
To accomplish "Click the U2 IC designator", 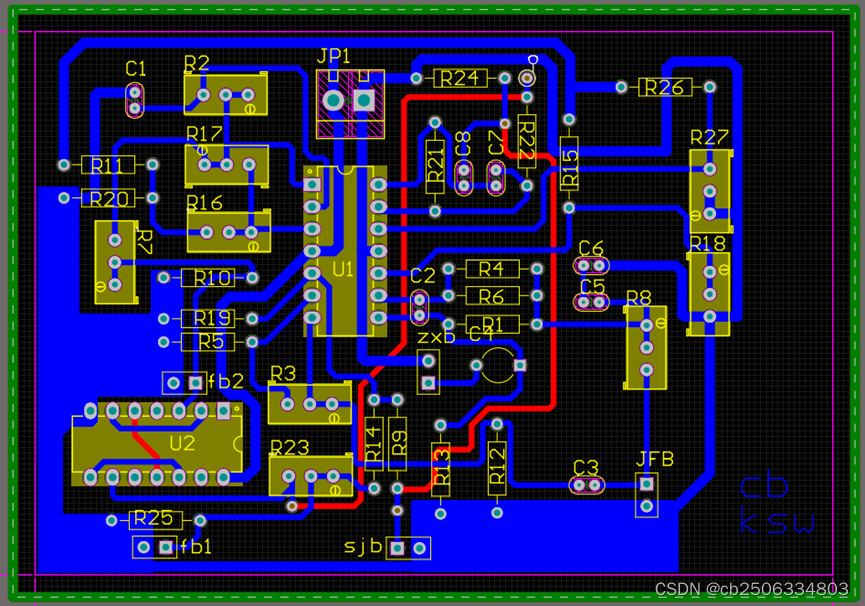I will (x=182, y=443).
